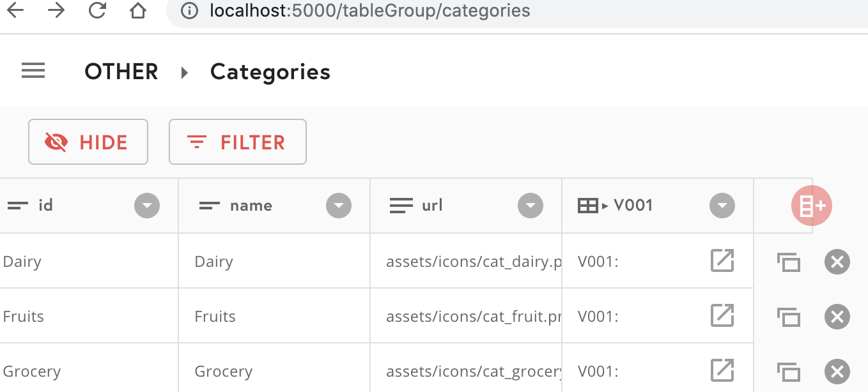Duplicate the Dairy row
The image size is (868, 392).
click(789, 262)
